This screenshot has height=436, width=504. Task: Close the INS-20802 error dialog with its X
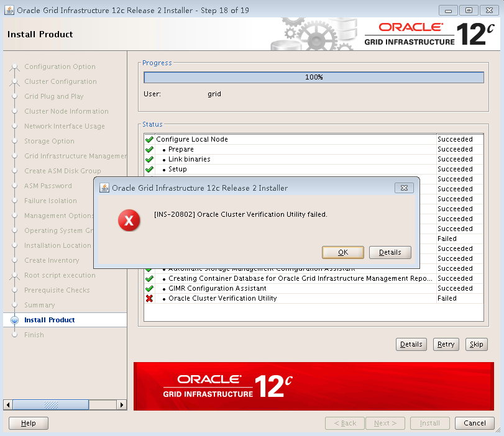[404, 188]
